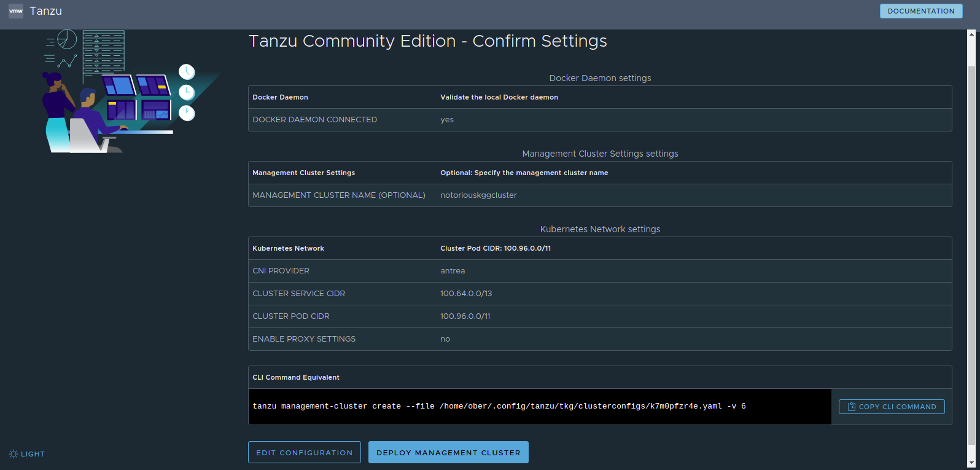Image resolution: width=980 pixels, height=470 pixels.
Task: Deploy the management cluster
Action: 448,452
